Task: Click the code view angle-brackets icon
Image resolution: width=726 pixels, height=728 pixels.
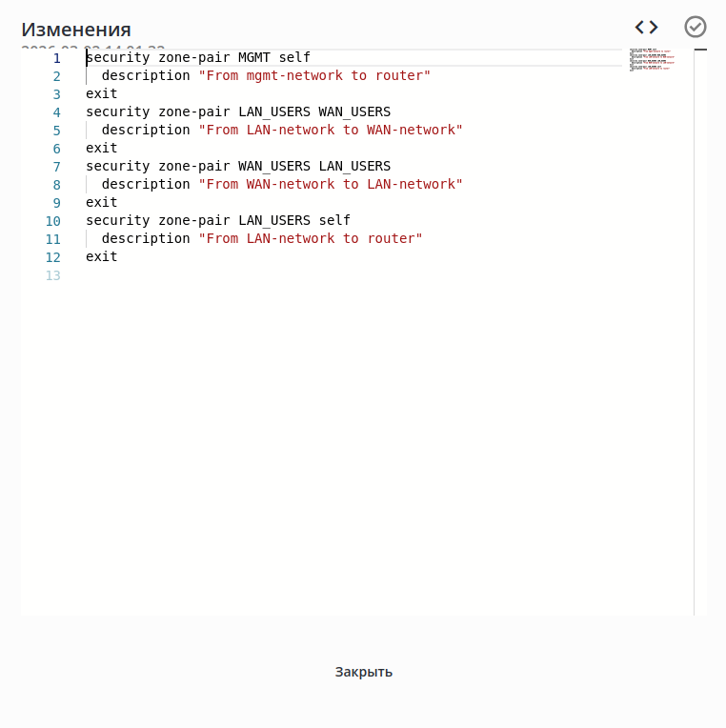Action: [647, 28]
